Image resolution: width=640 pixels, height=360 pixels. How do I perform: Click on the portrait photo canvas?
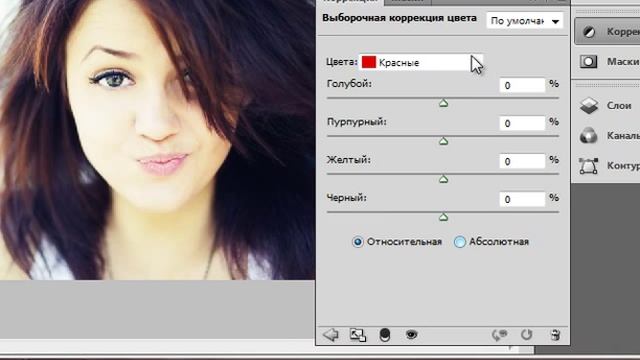click(158, 140)
